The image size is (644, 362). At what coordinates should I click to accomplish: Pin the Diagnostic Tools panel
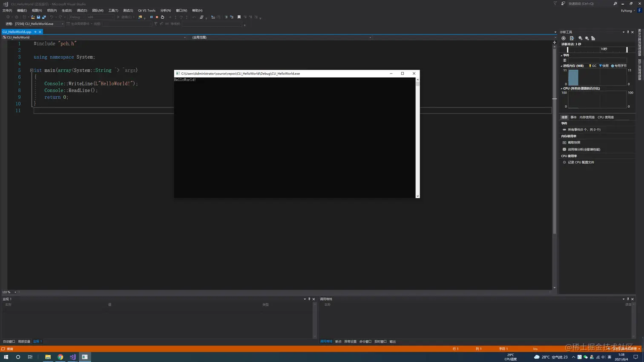(628, 32)
